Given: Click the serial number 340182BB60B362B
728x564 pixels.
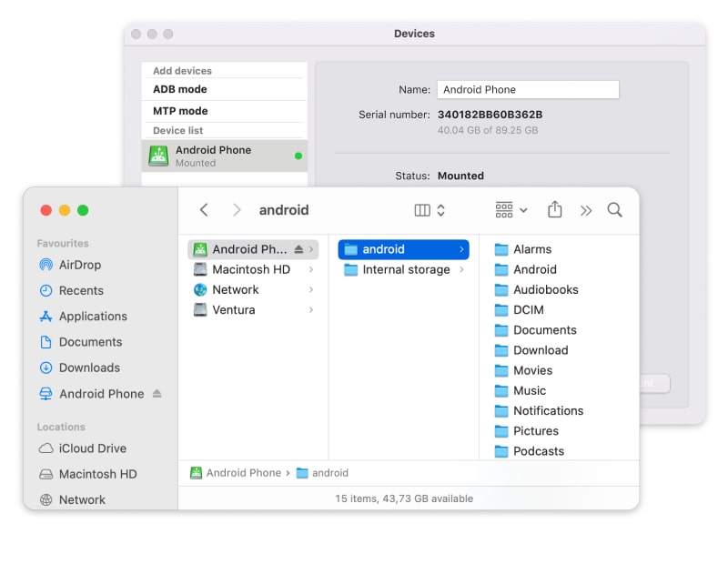Looking at the screenshot, I should 490,115.
